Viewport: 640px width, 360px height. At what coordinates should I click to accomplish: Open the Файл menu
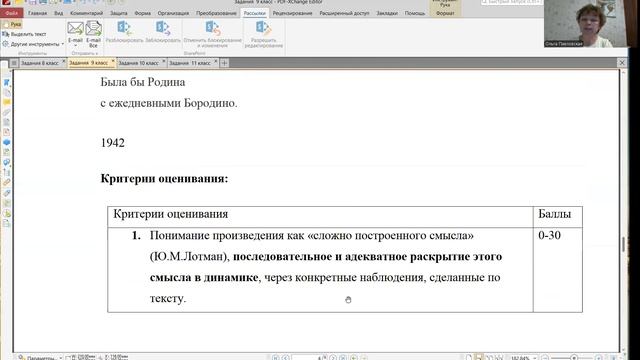(x=11, y=13)
